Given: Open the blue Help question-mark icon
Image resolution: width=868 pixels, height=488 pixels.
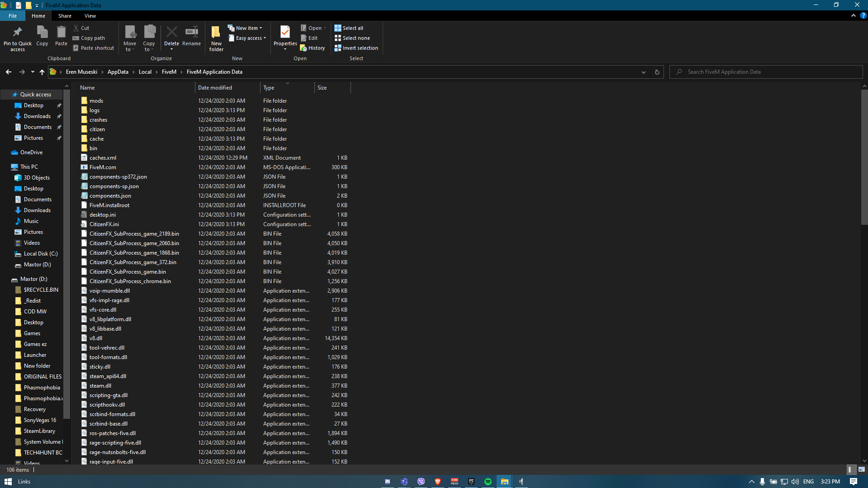Looking at the screenshot, I should point(863,15).
